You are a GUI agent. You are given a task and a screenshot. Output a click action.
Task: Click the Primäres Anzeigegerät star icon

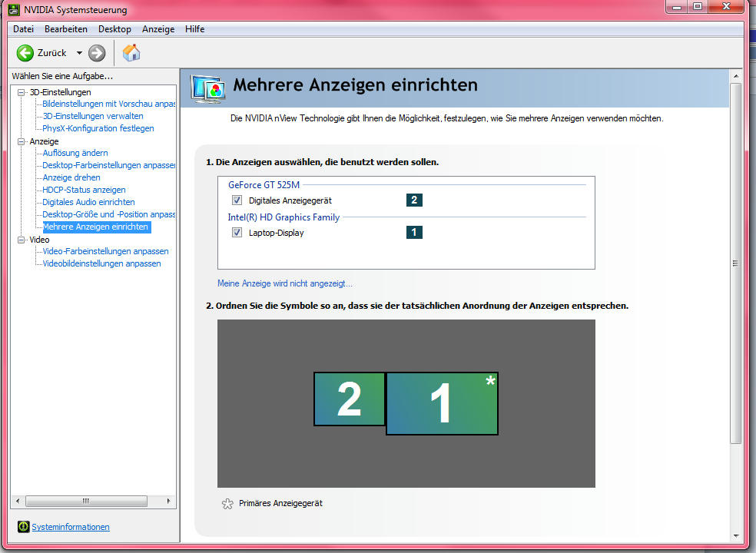coord(227,504)
